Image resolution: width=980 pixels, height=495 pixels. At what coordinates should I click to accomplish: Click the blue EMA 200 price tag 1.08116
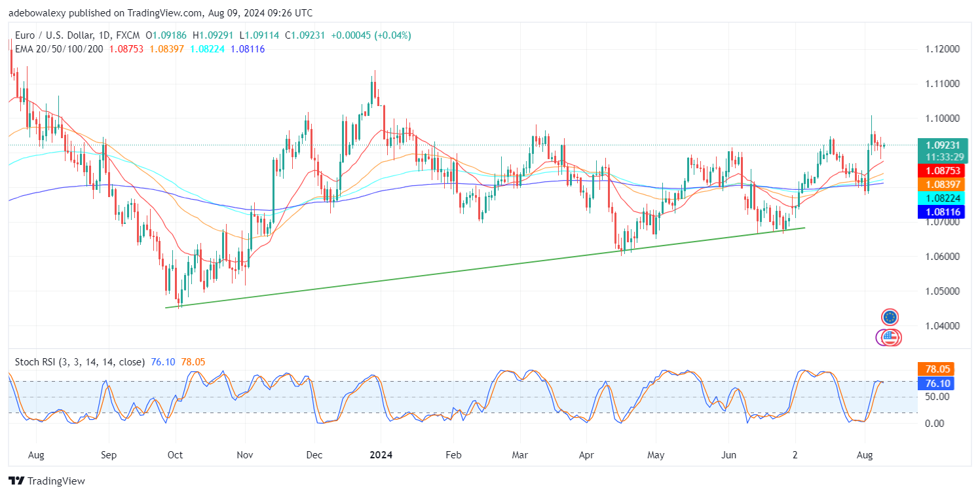[x=941, y=211]
